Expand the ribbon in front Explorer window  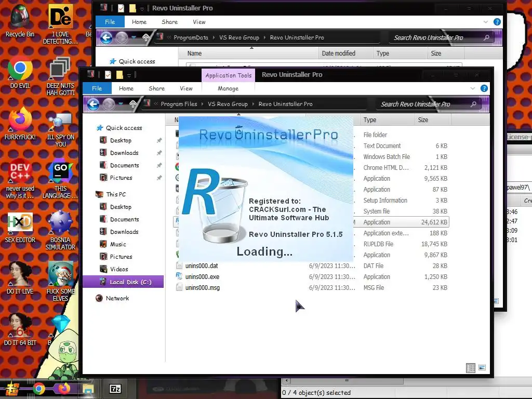pyautogui.click(x=473, y=88)
